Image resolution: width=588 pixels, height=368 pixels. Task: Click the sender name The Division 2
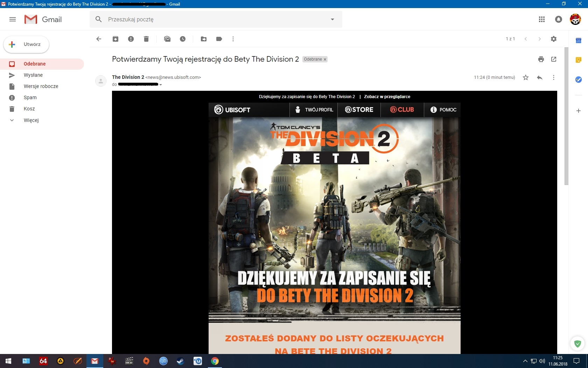(x=128, y=77)
